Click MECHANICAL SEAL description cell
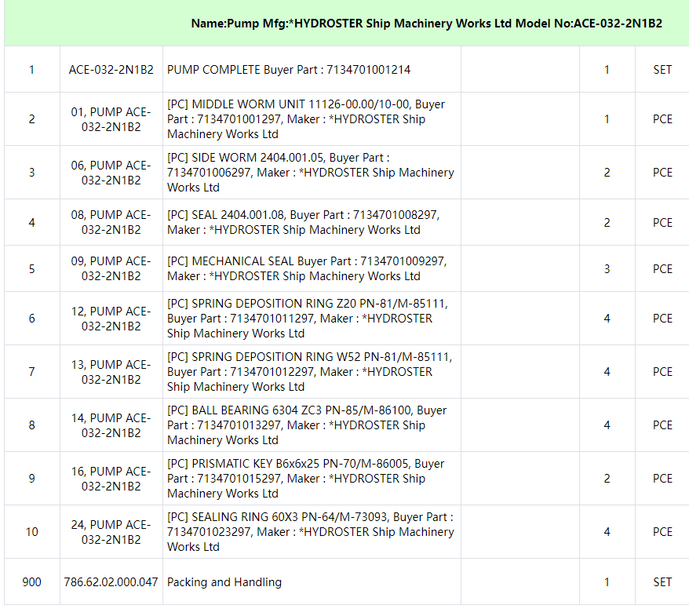The image size is (689, 616). (x=306, y=268)
